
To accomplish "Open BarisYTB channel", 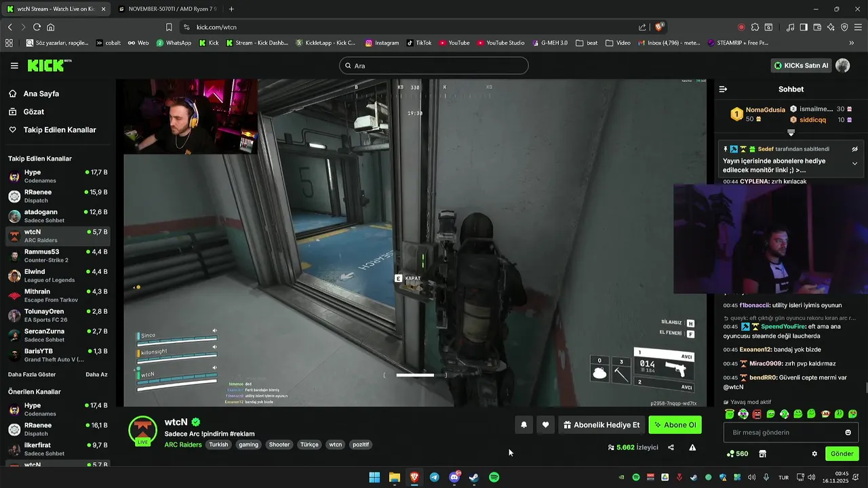I will click(58, 355).
